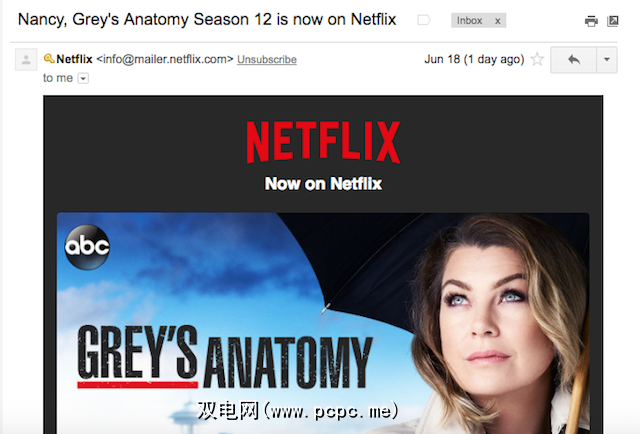Star the Netflix email
The image size is (640, 434).
pyautogui.click(x=537, y=60)
